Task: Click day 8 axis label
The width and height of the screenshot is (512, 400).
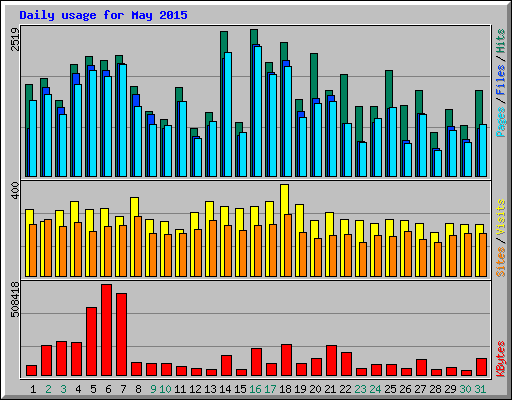Action: [138, 389]
